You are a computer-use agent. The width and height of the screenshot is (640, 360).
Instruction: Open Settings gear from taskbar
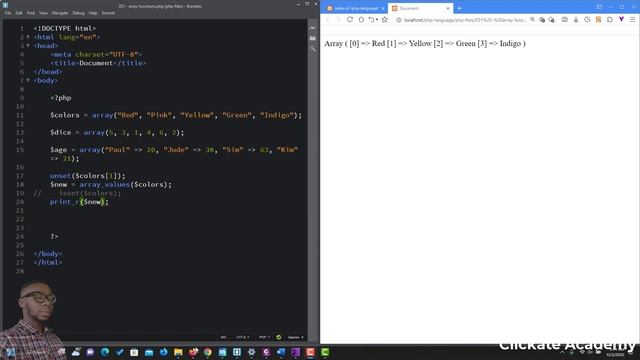251,352
